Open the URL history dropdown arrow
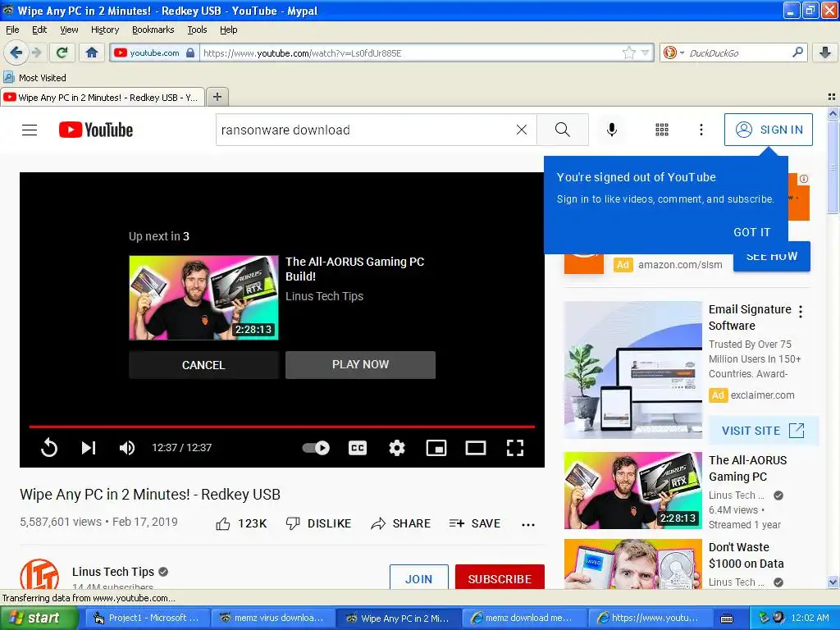The height and width of the screenshot is (630, 840). pyautogui.click(x=645, y=52)
